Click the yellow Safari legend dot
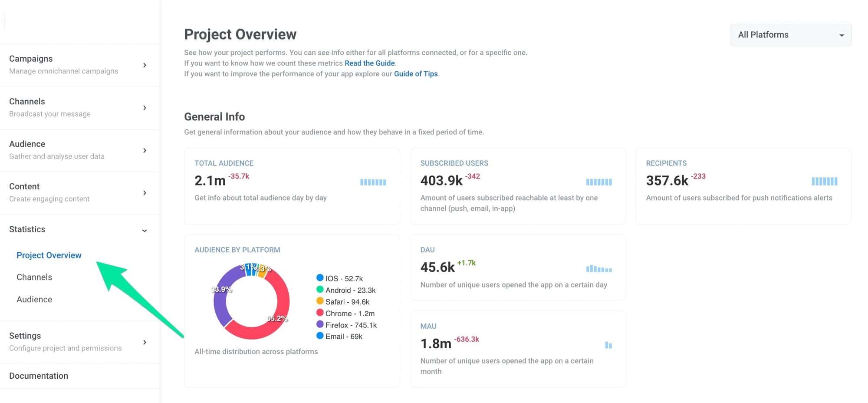This screenshot has width=868, height=403. tap(320, 301)
